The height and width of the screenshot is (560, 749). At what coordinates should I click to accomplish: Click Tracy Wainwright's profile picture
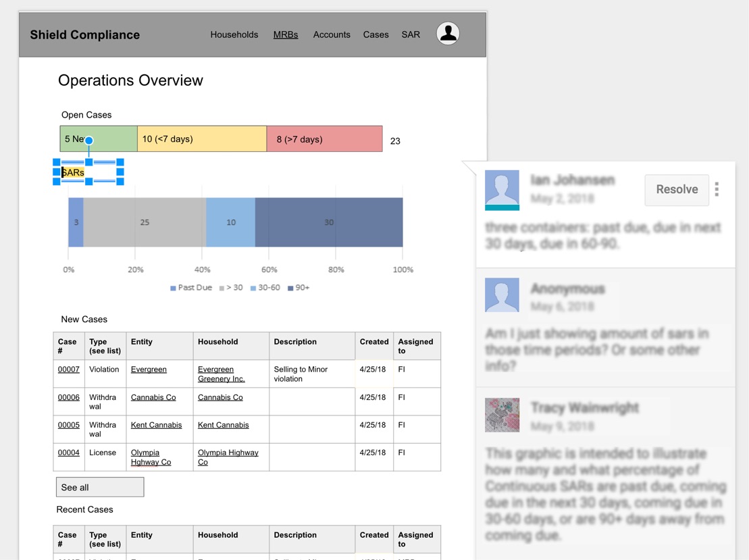tap(502, 415)
